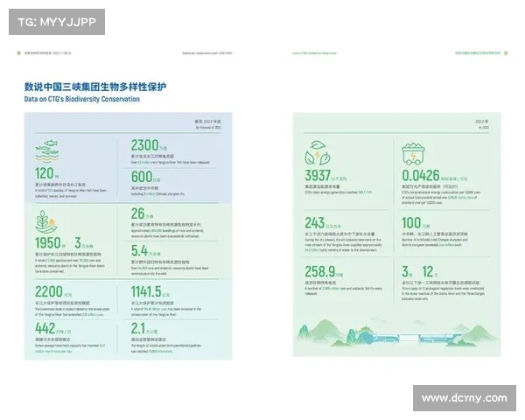525x420 pixels.
Task: Click the small logo in left page header
Action: 18,52
